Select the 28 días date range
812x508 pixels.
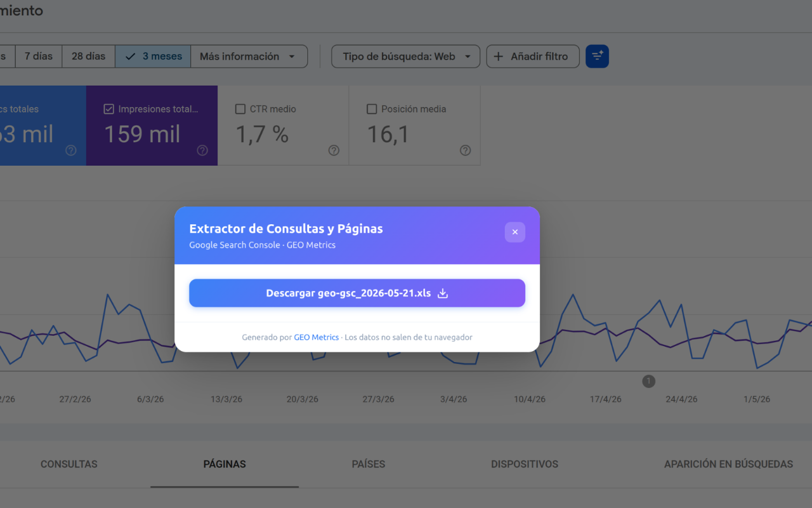tap(88, 57)
